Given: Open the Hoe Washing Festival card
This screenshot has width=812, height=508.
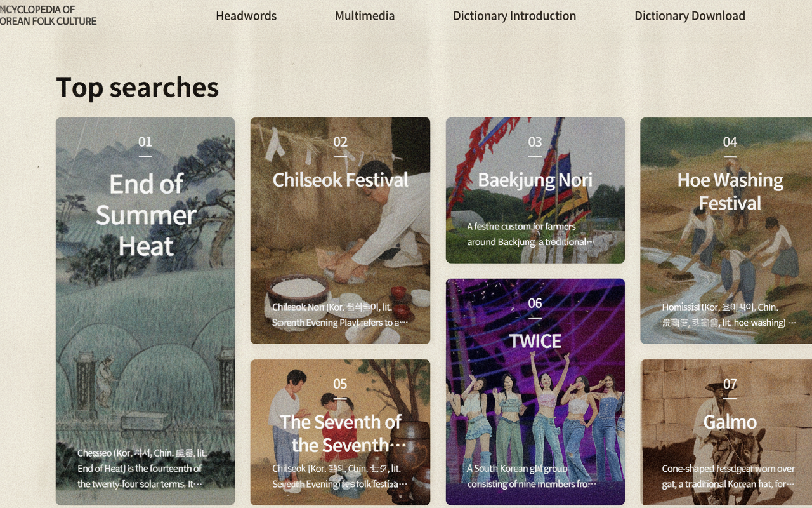Looking at the screenshot, I should coord(726,231).
